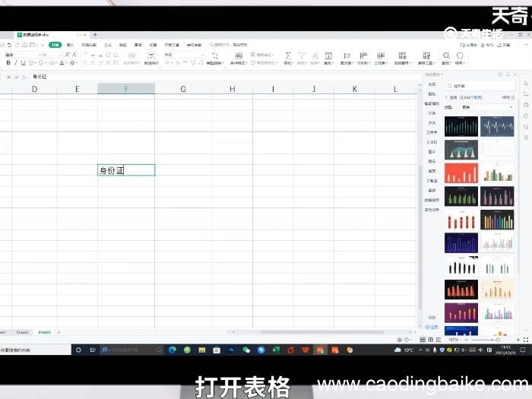
Task: Toggle Bold formatting (B)
Action: 8,63
